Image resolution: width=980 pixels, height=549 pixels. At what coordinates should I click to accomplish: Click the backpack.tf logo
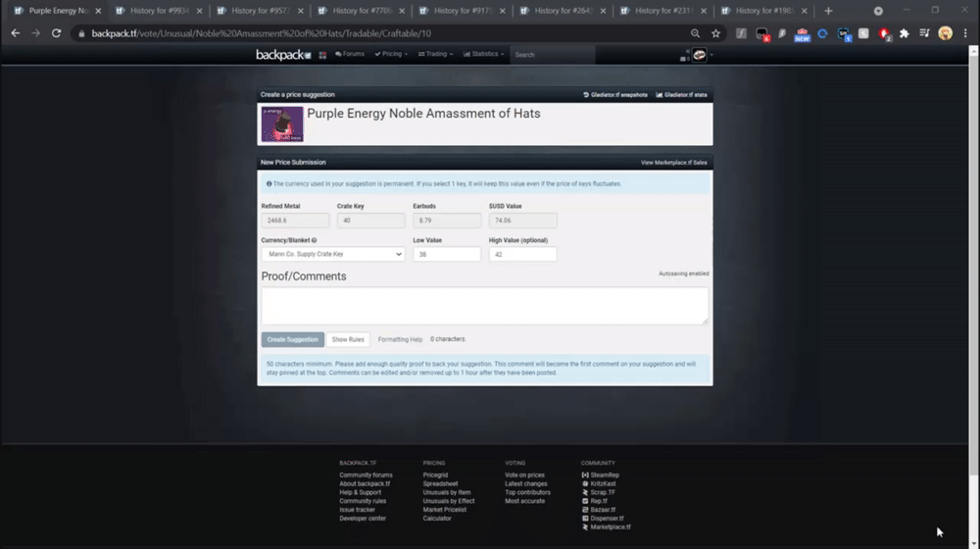click(x=283, y=55)
